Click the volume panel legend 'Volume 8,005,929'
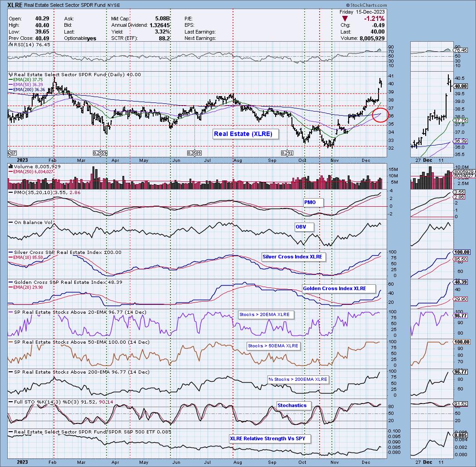Viewport: 476px width, 467px height. (34, 166)
